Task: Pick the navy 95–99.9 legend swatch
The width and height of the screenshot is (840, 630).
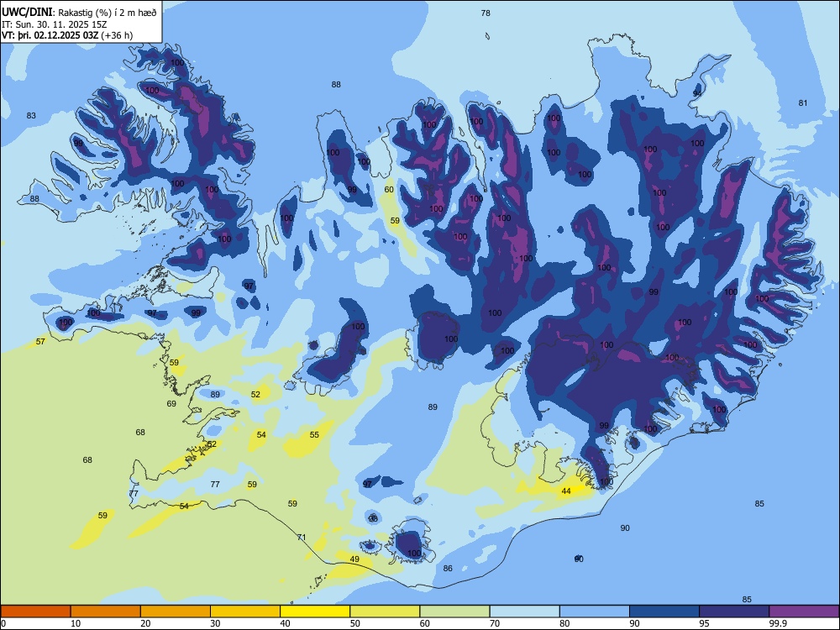Action: point(734,612)
